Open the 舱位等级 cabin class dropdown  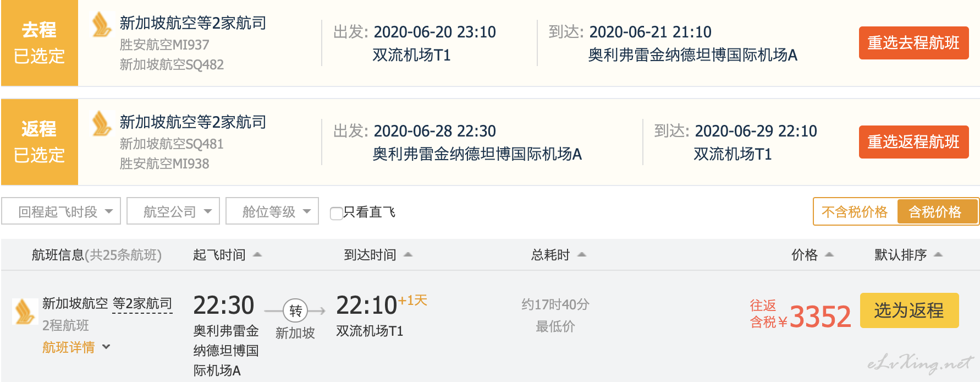click(x=272, y=211)
